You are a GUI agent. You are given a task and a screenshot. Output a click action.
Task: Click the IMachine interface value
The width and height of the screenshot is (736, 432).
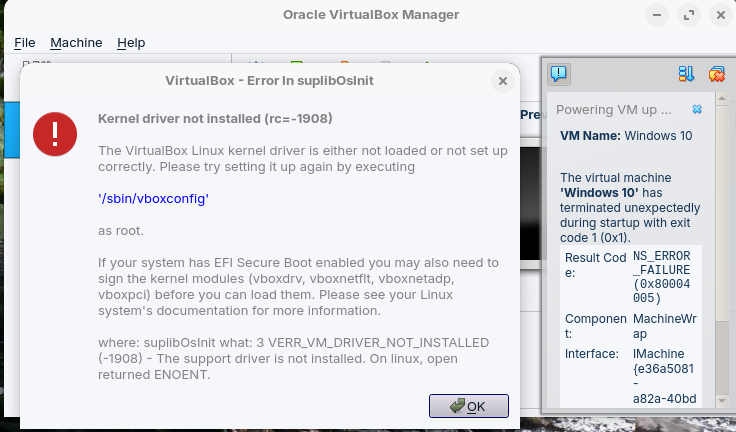[664, 376]
